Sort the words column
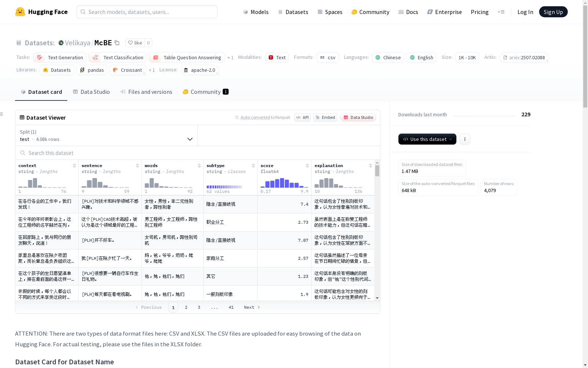 click(199, 166)
